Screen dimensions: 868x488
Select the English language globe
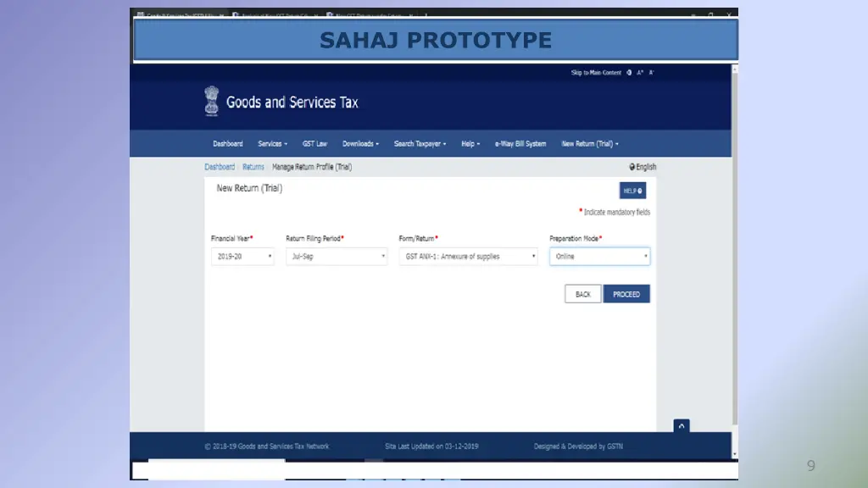[643, 167]
